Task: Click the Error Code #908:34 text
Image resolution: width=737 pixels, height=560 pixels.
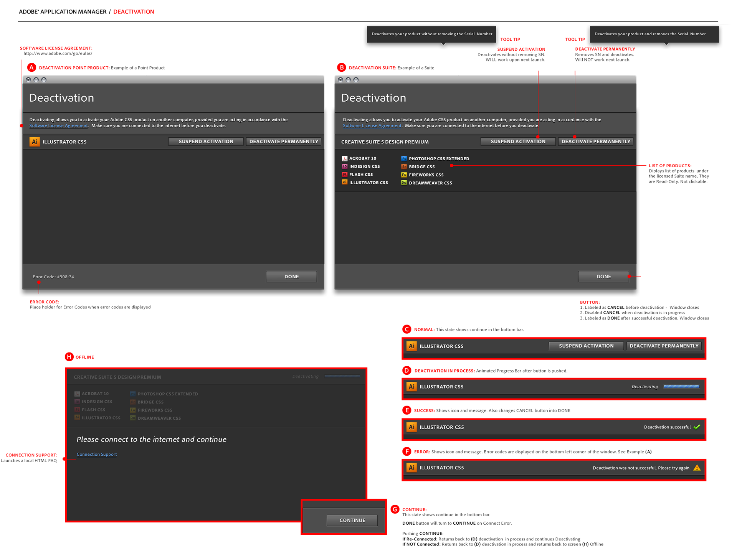Action: click(x=53, y=277)
